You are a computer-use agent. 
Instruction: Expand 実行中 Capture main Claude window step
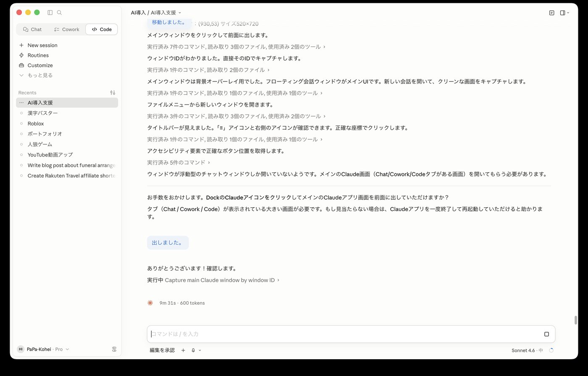click(213, 280)
